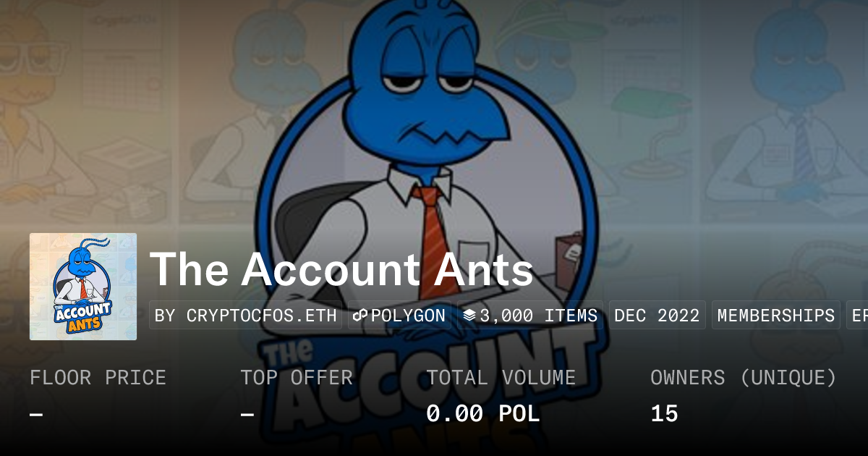This screenshot has height=456, width=868.
Task: Click the 0.00 POL volume value
Action: pos(482,414)
